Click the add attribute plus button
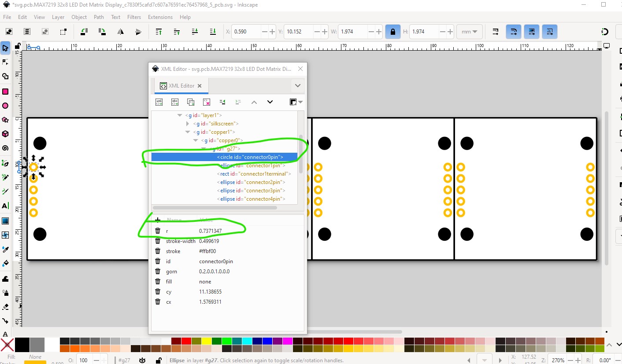622x364 pixels. pos(158,220)
